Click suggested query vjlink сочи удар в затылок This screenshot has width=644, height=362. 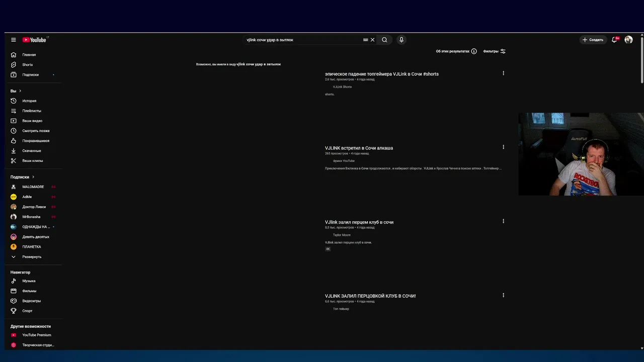click(x=259, y=64)
